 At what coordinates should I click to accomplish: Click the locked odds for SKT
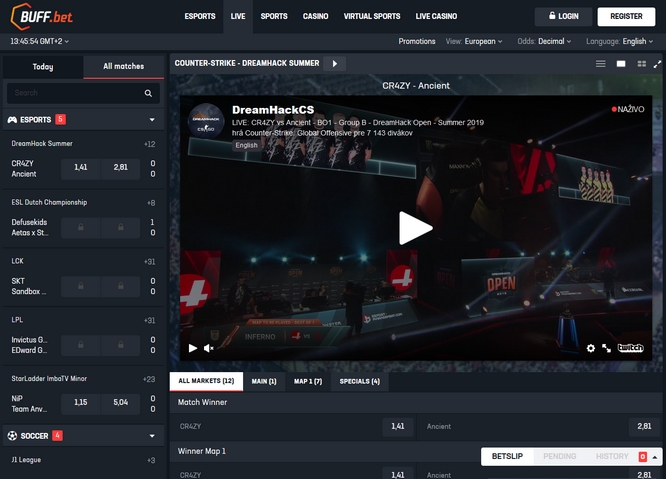[x=81, y=286]
